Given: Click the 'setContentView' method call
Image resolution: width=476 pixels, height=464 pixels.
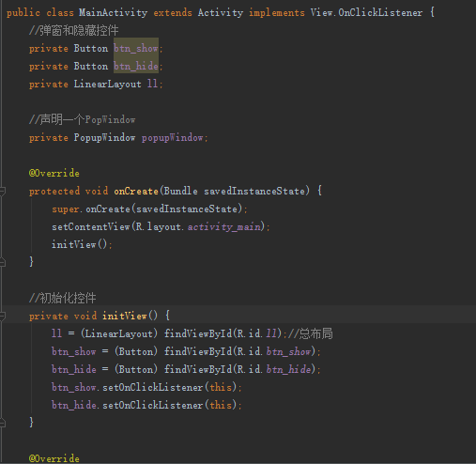Looking at the screenshot, I should tap(91, 227).
